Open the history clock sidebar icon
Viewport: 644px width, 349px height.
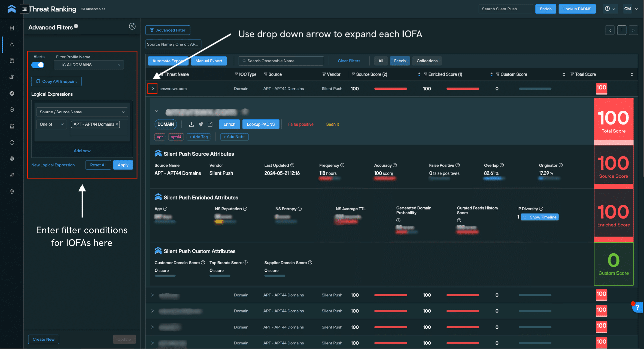(12, 143)
